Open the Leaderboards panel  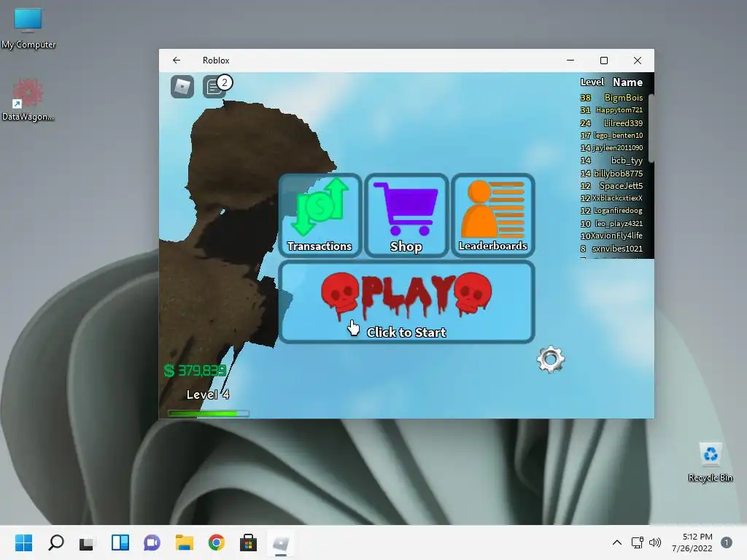pos(492,215)
